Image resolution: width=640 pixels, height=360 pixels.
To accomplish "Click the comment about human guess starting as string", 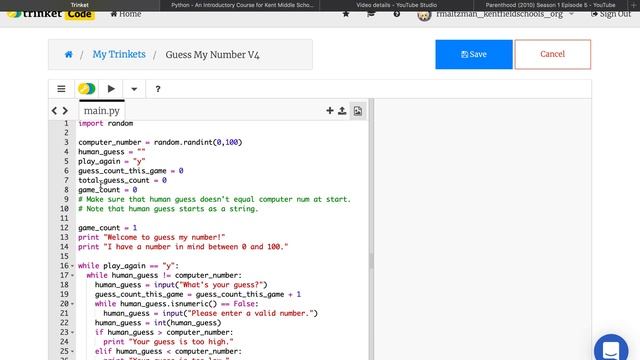I will [168, 209].
